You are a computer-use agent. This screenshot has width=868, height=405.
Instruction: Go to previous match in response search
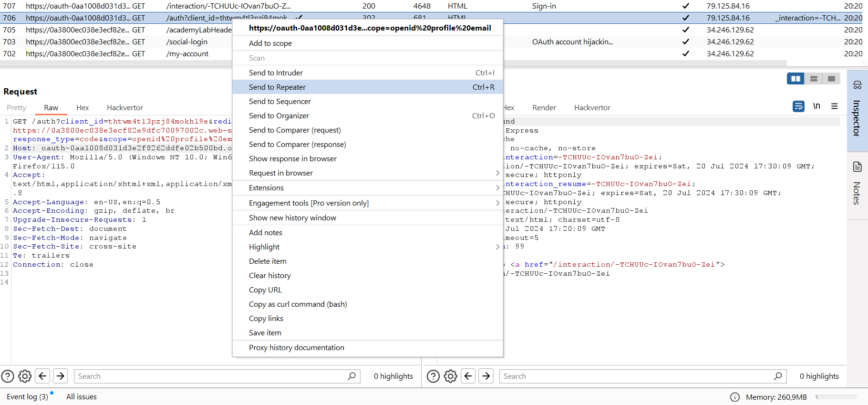coord(468,376)
